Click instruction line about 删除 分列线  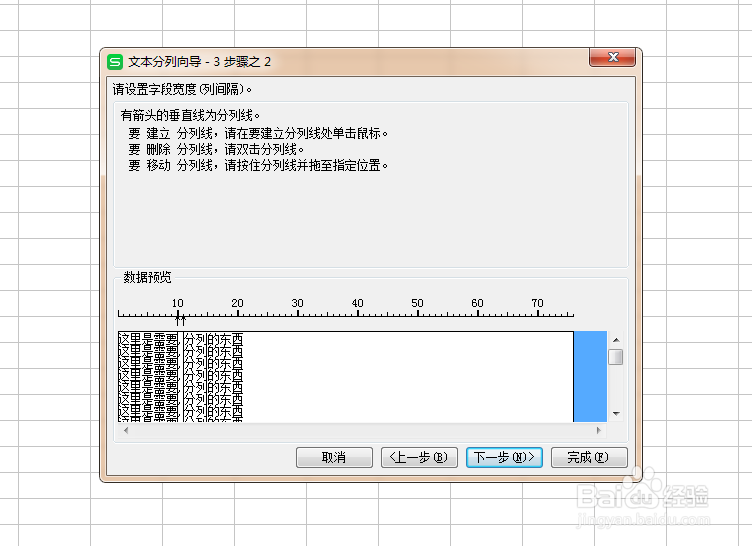pos(216,149)
